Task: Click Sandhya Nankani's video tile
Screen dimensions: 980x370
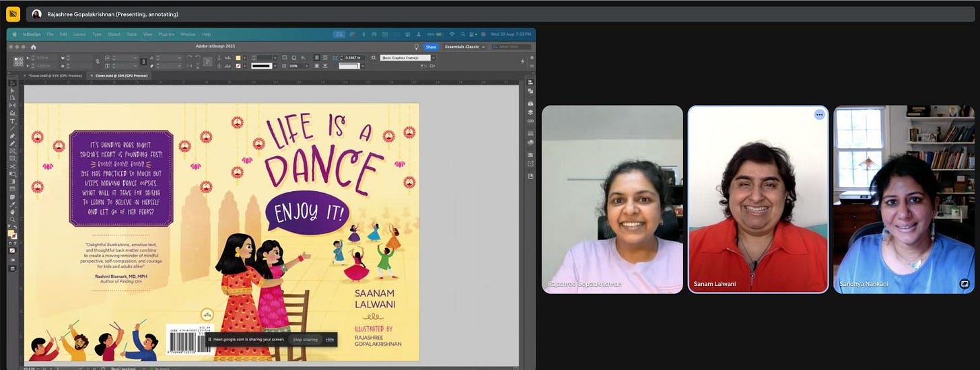Action: [904, 199]
